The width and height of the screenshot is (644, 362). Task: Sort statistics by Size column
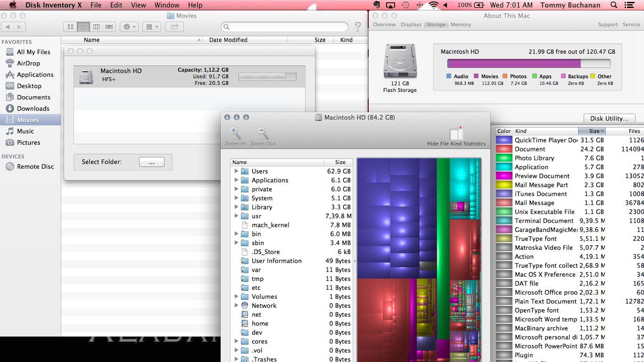coord(593,131)
